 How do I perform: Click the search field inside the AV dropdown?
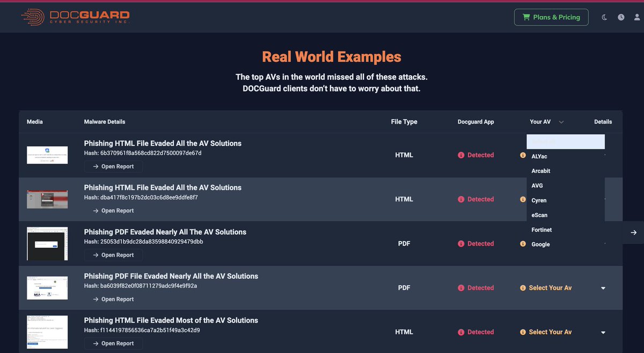click(x=565, y=141)
